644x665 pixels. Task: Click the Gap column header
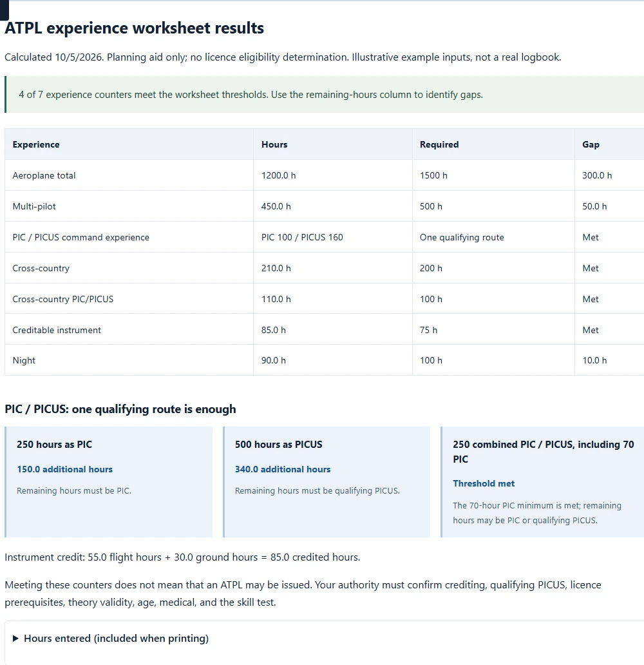click(591, 144)
